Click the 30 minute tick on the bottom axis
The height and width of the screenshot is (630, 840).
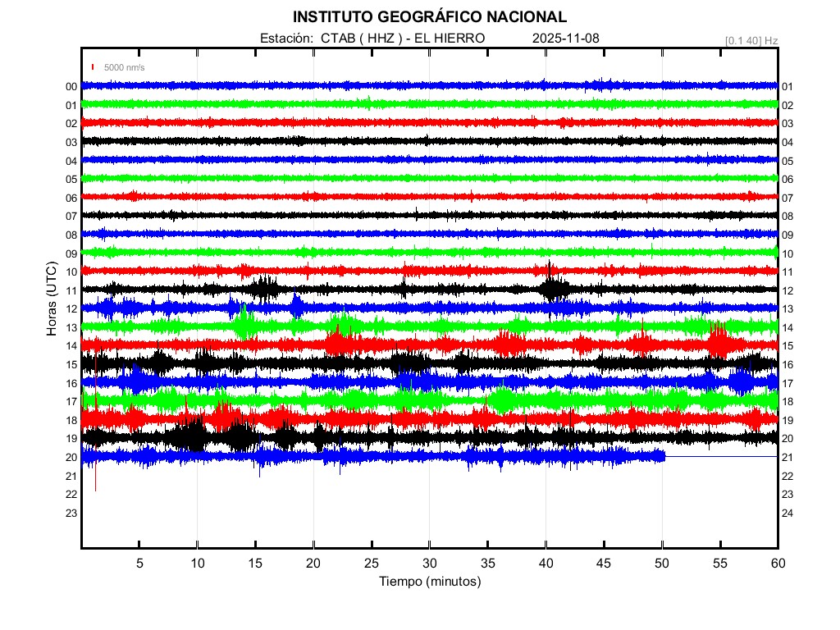coord(430,564)
